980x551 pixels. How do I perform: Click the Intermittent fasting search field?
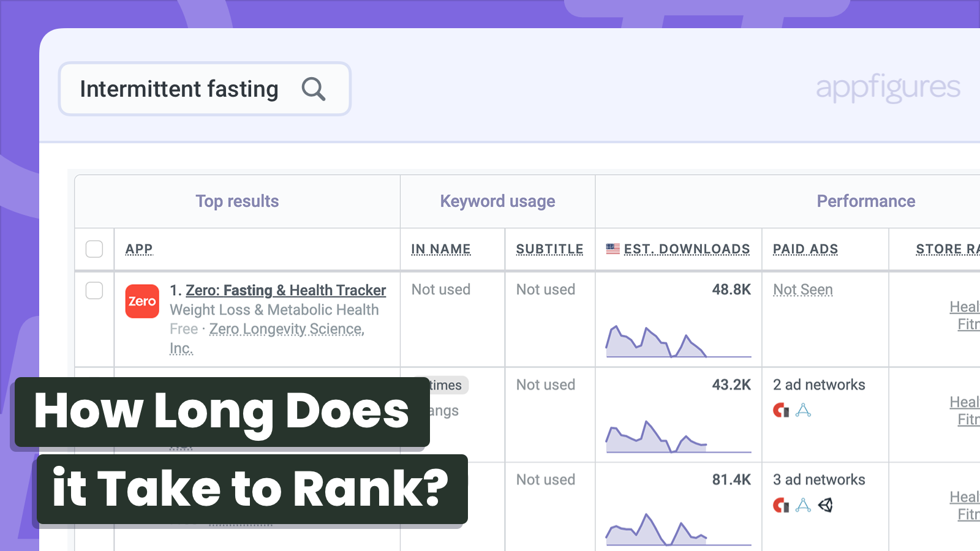coord(205,89)
